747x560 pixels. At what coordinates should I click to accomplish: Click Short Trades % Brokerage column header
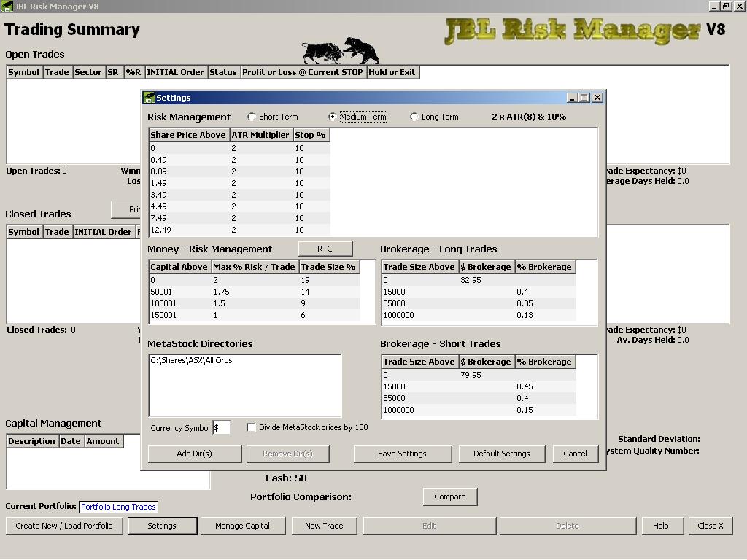[544, 362]
